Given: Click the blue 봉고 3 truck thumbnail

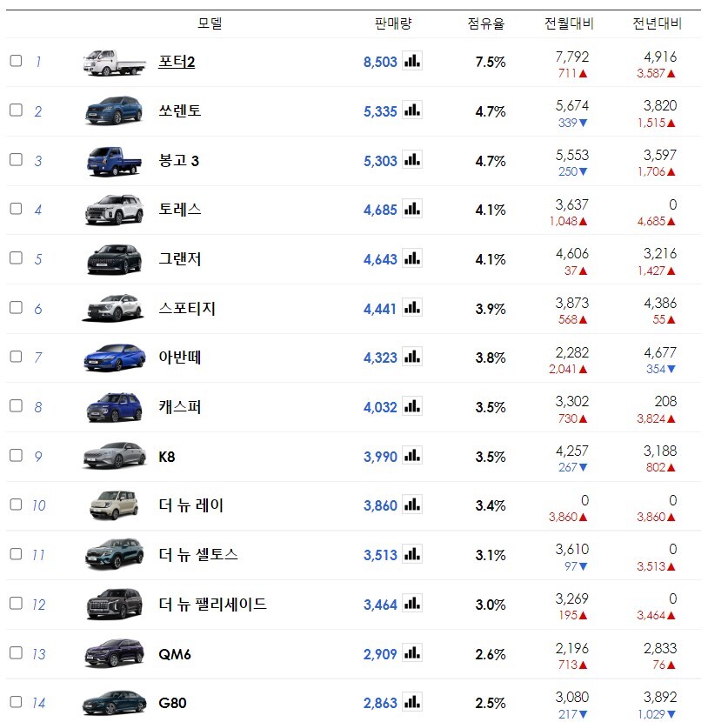Looking at the screenshot, I should (114, 161).
